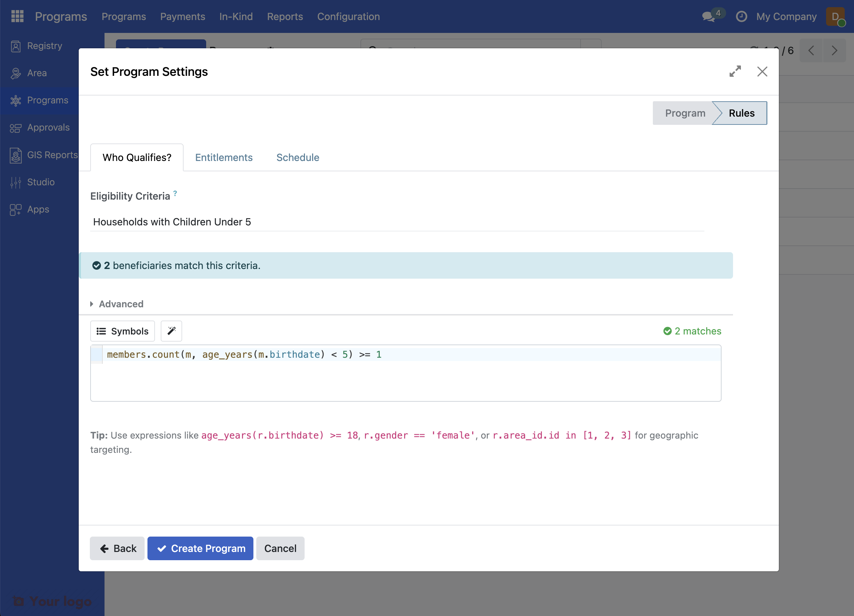Open the Eligibility Criteria help tooltip
The image size is (854, 616).
coord(175,193)
